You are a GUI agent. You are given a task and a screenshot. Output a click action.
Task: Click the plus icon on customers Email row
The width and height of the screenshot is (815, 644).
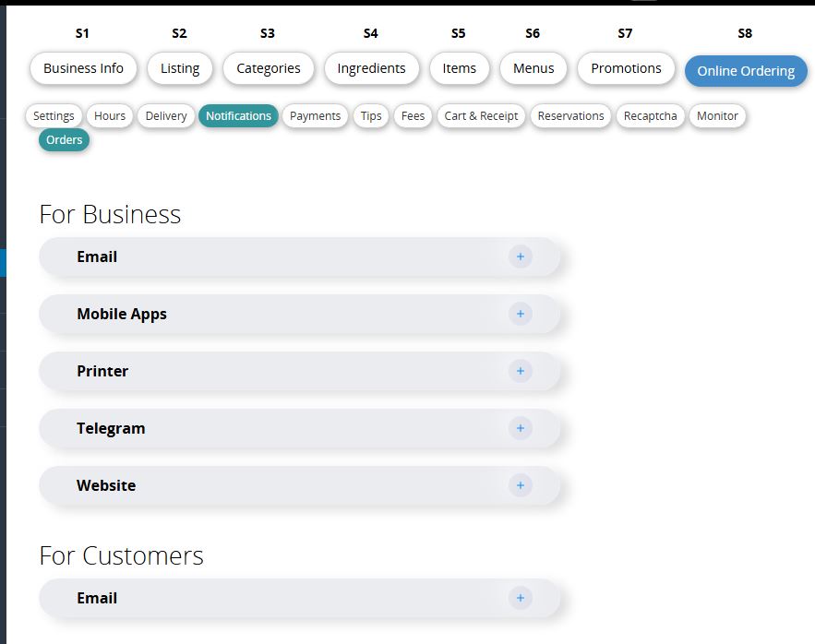520,598
